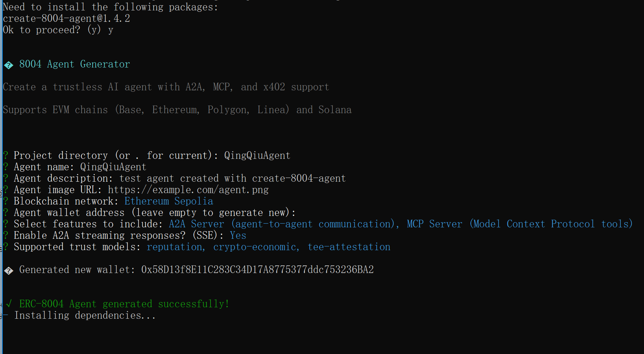Click the create-8004-agent@1.4.2 package name
Image resolution: width=644 pixels, height=354 pixels.
(x=66, y=18)
